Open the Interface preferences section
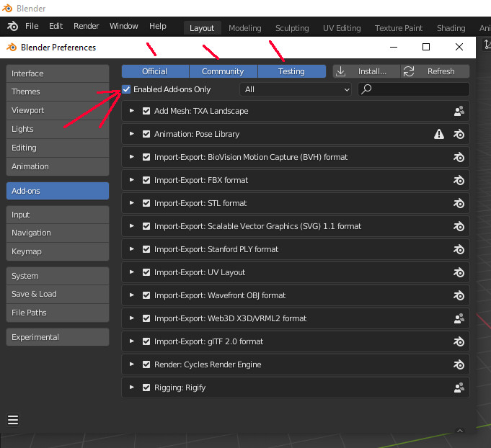This screenshot has width=491, height=448. [x=58, y=73]
